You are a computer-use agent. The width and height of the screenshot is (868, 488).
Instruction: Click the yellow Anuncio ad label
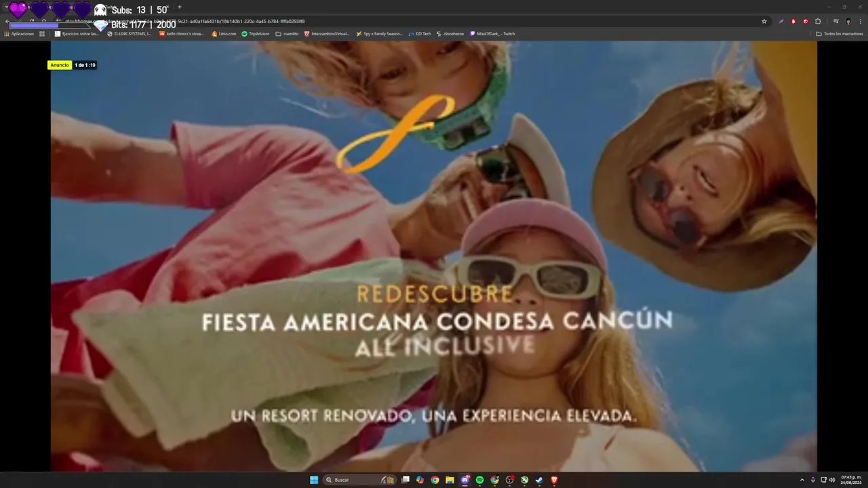coord(60,65)
